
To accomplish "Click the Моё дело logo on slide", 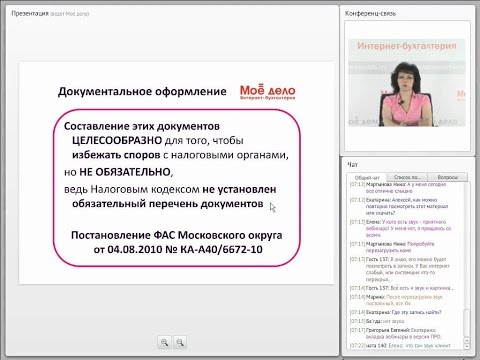I will (268, 92).
